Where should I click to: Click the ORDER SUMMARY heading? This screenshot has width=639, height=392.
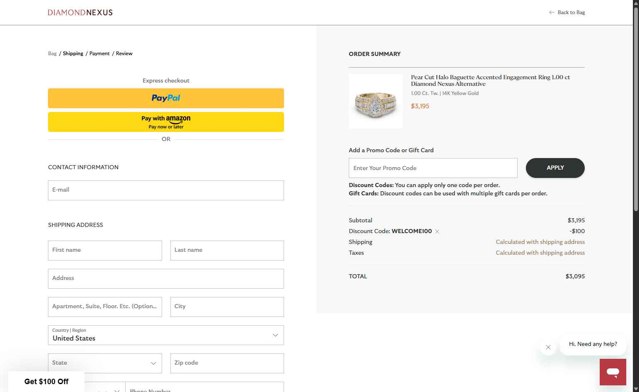[375, 54]
